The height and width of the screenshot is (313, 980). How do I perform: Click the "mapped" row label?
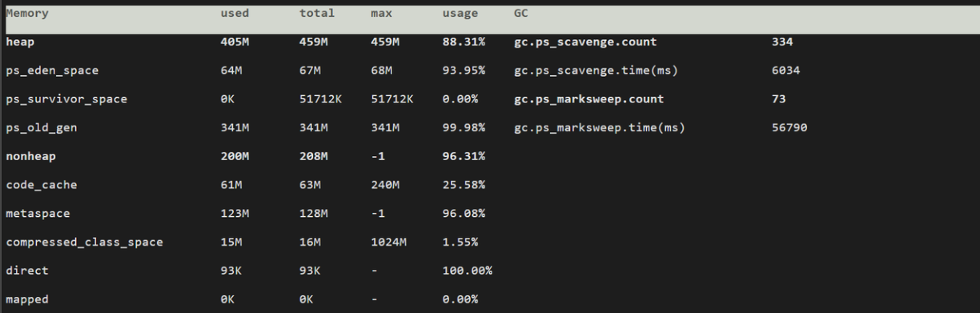pos(26,301)
